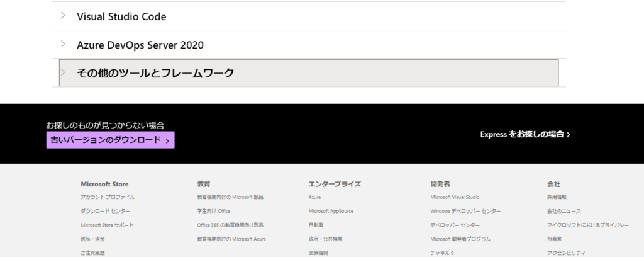Click the 開発者 footer heading
Viewport: 644px width, 257px height.
coord(440,184)
